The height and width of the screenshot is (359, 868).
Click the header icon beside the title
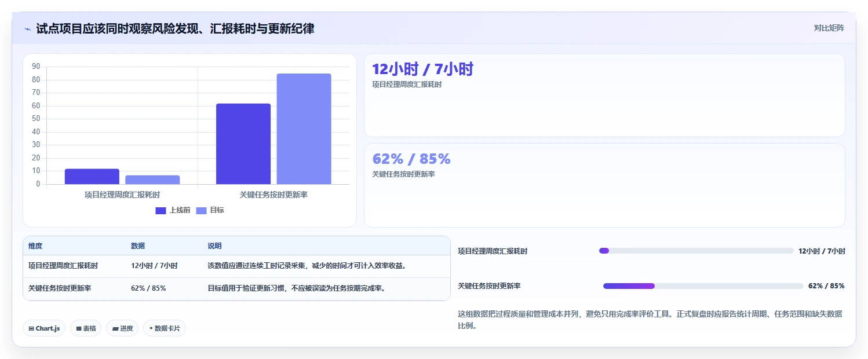(27, 29)
